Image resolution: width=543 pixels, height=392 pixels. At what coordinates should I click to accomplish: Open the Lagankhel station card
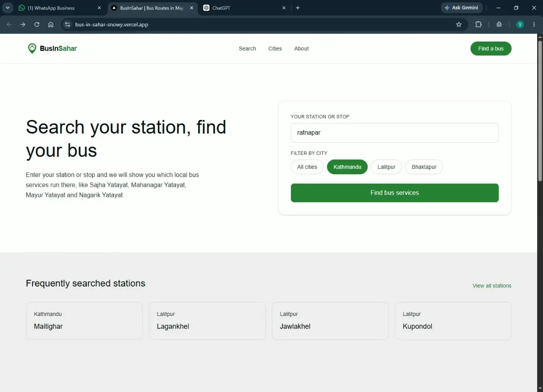(x=207, y=321)
